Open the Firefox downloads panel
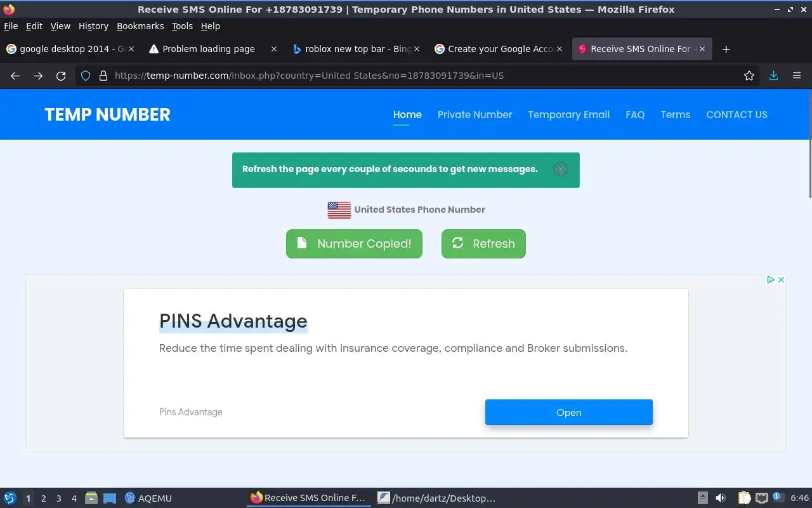The width and height of the screenshot is (812, 508). (x=773, y=76)
